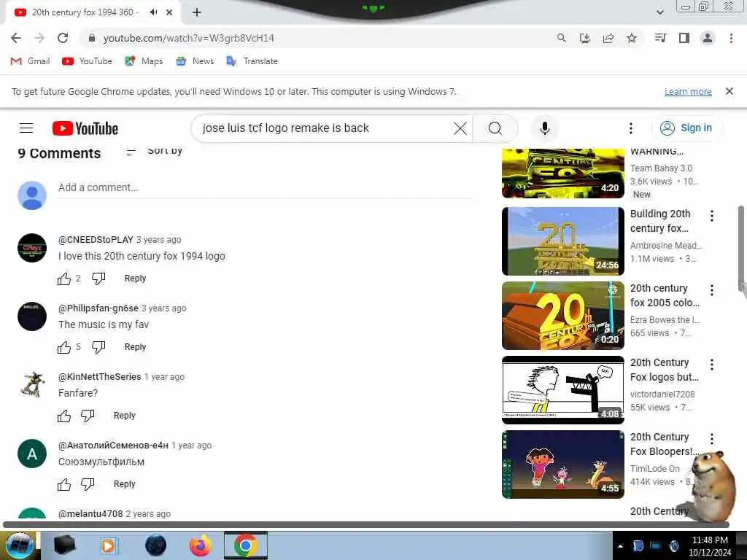Open the Gmail bookmark
The width and height of the screenshot is (747, 560).
coord(30,61)
